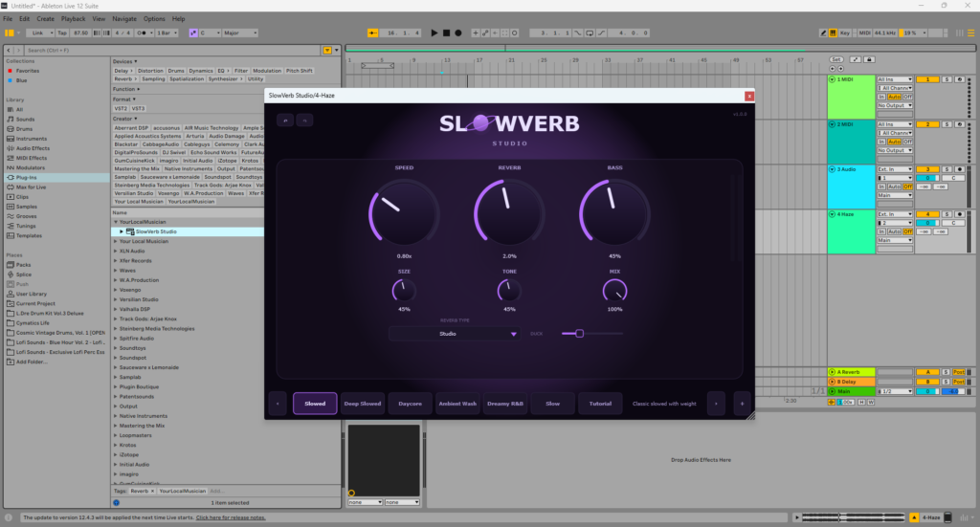The image size is (980, 527).
Task: Toggle track activator 4 on Haze track
Action: coord(927,214)
